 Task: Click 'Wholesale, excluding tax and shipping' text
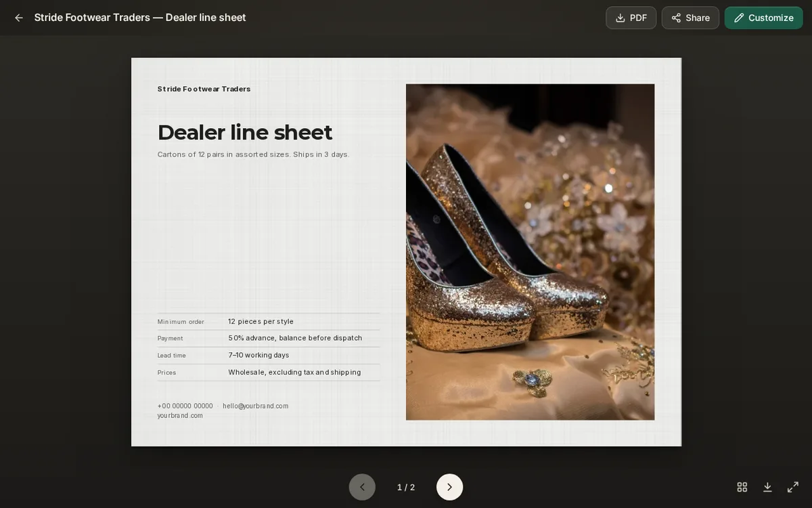pyautogui.click(x=294, y=373)
